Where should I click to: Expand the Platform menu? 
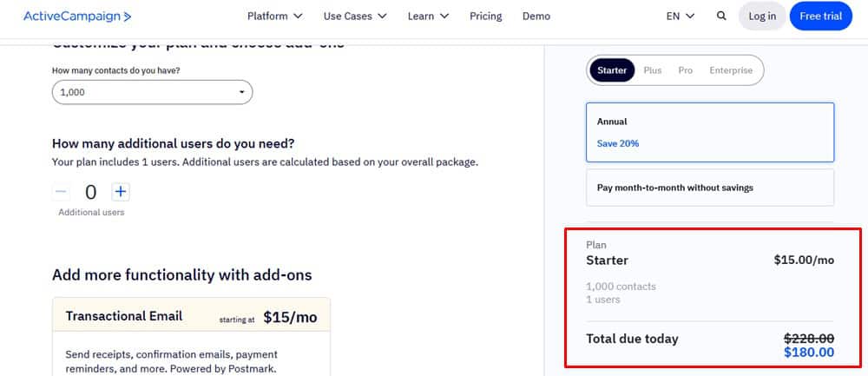point(275,16)
